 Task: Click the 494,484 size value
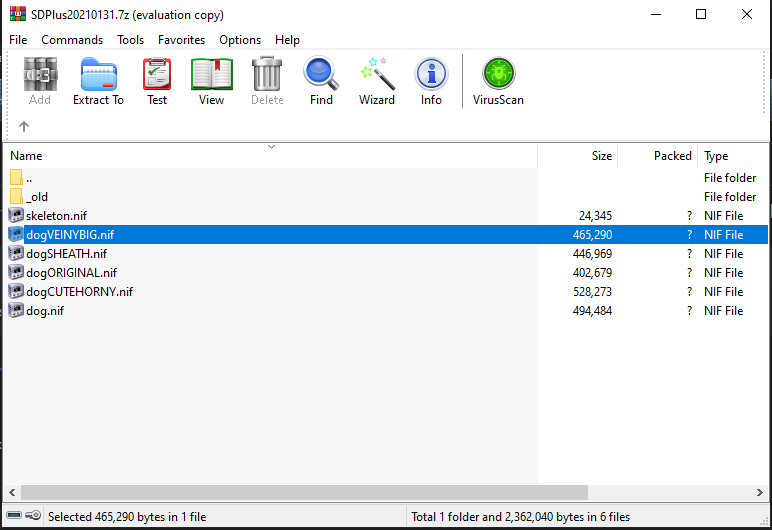[x=592, y=311]
